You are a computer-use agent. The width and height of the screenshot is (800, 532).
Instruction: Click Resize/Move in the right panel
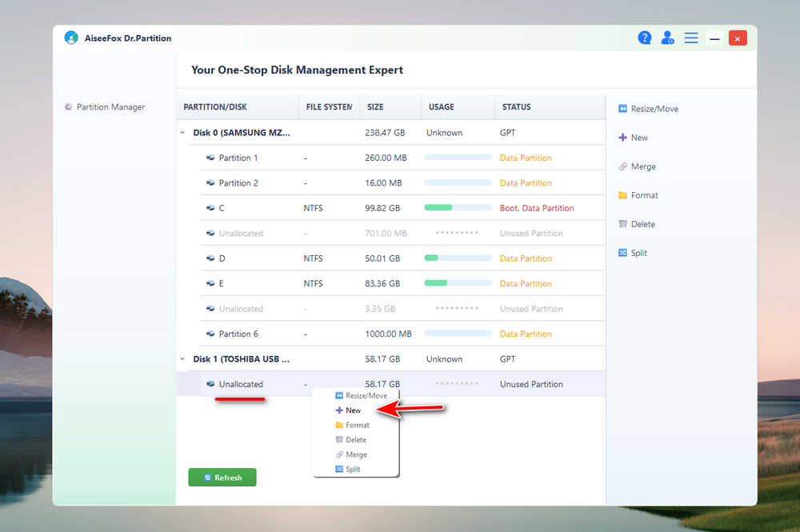[648, 109]
